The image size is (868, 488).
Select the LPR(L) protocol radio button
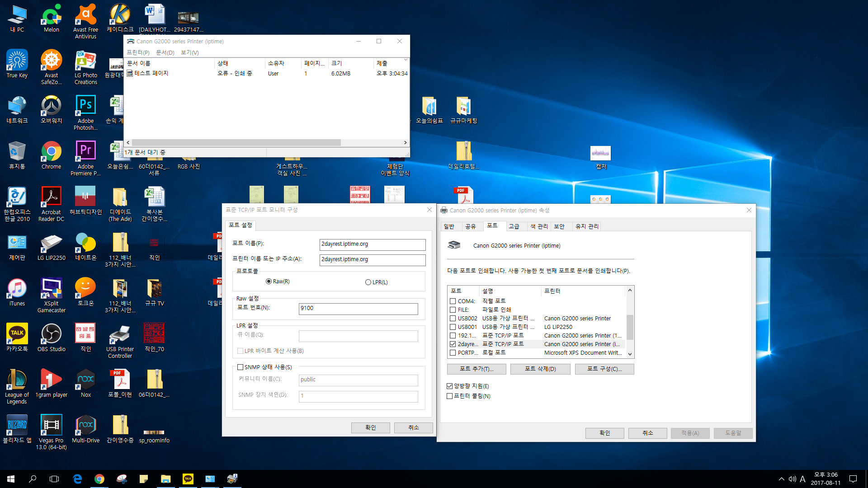coord(376,282)
